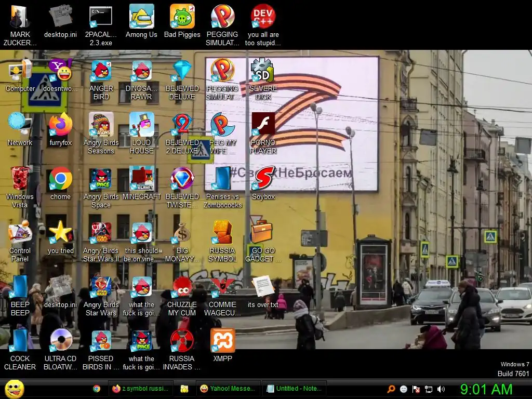Click the pinned Chrome taskbar icon

click(x=97, y=389)
